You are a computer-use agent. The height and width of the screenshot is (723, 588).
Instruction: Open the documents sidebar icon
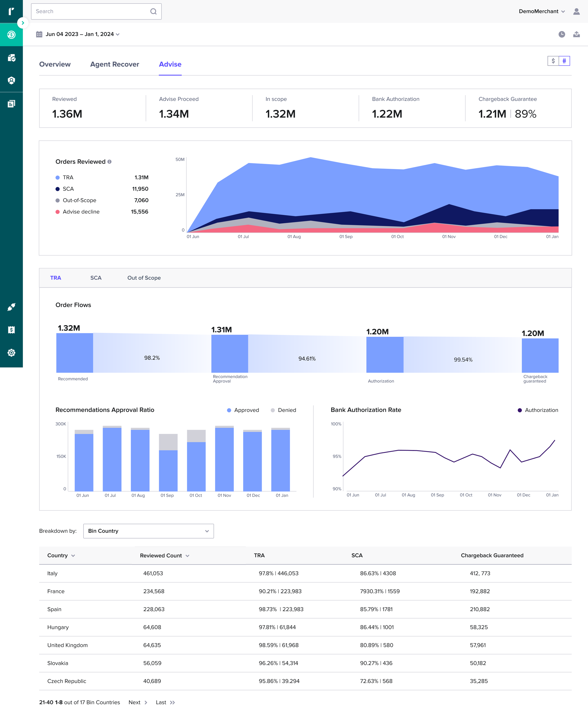(x=11, y=104)
